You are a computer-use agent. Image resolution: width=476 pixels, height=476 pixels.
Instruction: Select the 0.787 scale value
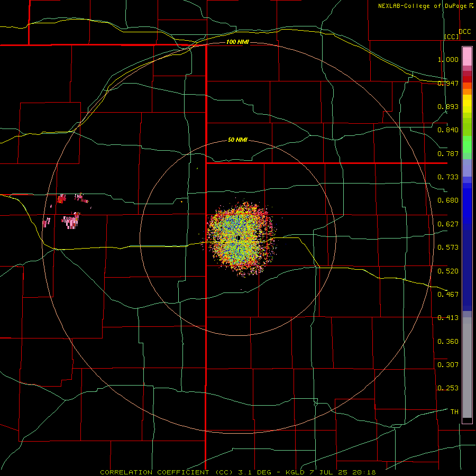coord(448,153)
